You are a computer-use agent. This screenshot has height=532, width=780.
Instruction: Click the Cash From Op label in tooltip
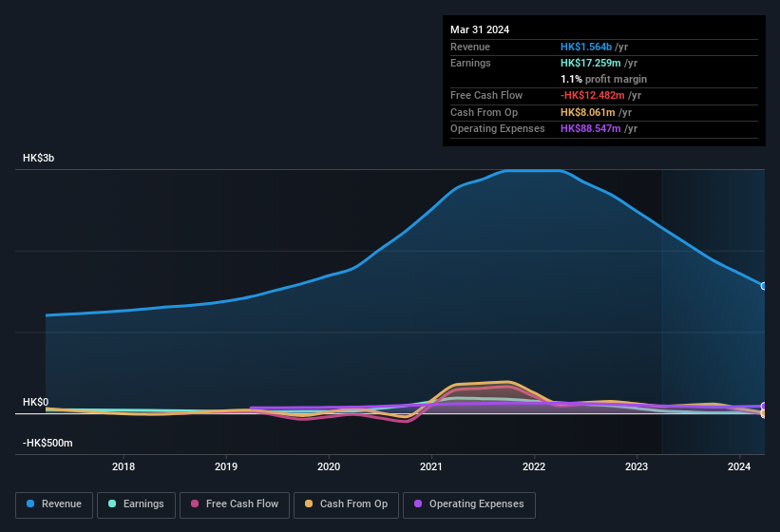[x=484, y=112]
